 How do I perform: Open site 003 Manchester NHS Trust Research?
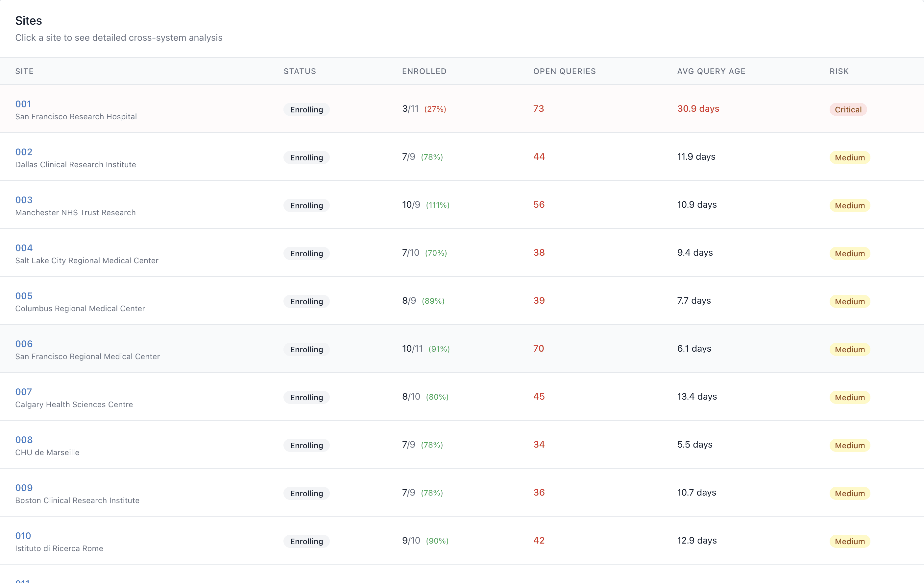[24, 200]
